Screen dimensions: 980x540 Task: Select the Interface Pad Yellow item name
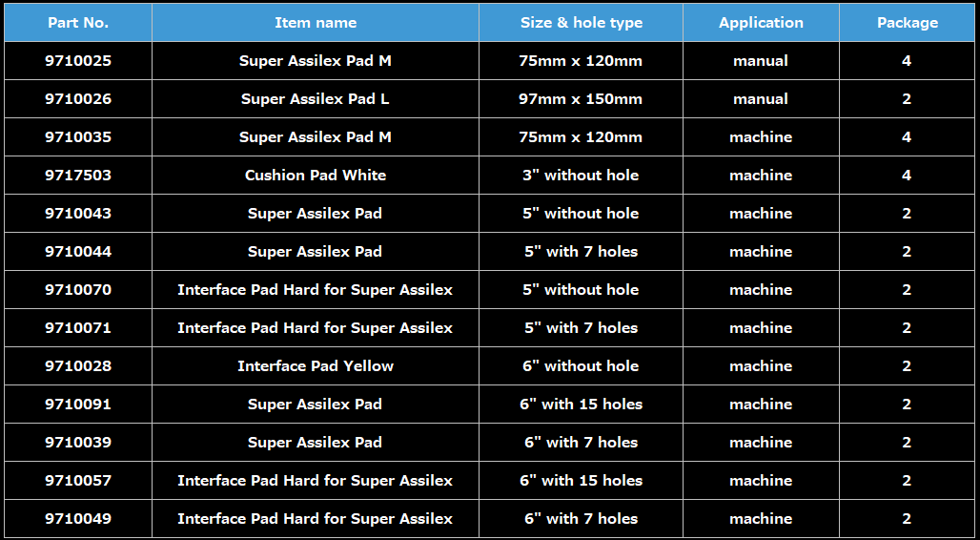click(x=316, y=366)
